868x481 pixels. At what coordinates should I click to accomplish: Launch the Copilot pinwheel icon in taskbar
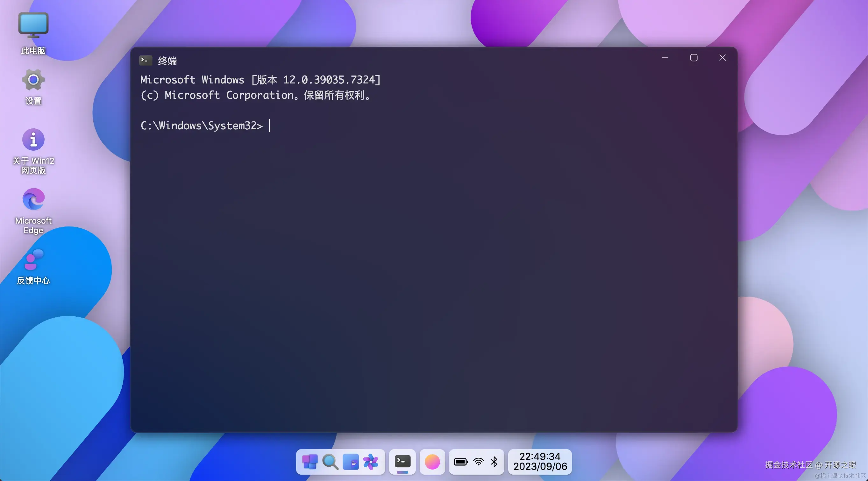tap(371, 462)
